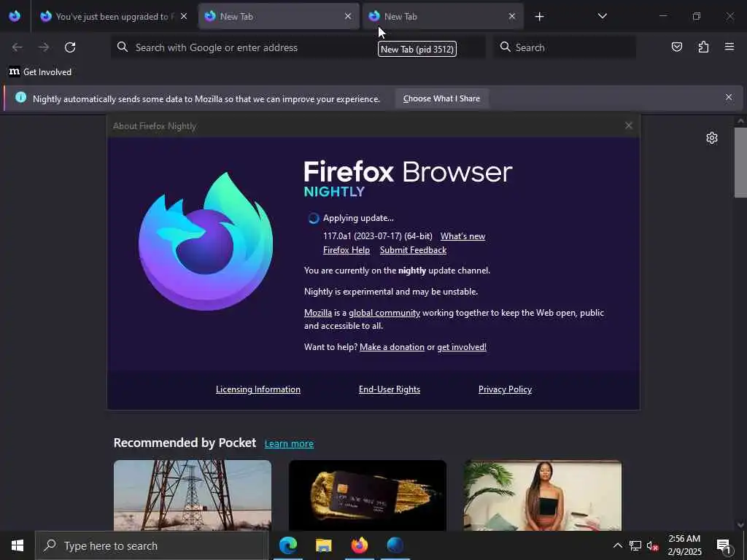The width and height of the screenshot is (747, 560).
Task: Select the rightmost New Tab
Action: [x=443, y=16]
